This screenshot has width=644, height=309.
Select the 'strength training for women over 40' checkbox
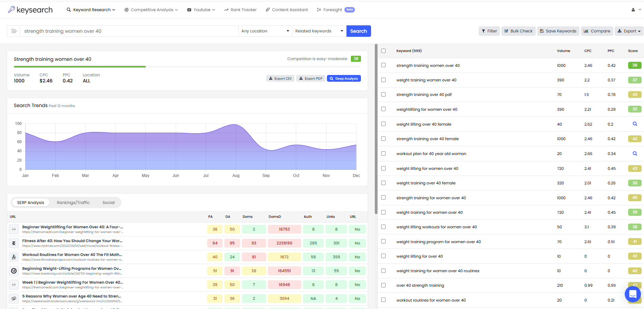click(x=383, y=198)
